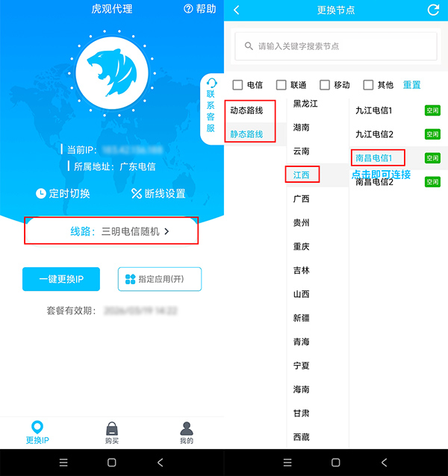This screenshot has height=476, width=448.
Task: Tap the 套餐有效期 label
Action: [x=72, y=310]
